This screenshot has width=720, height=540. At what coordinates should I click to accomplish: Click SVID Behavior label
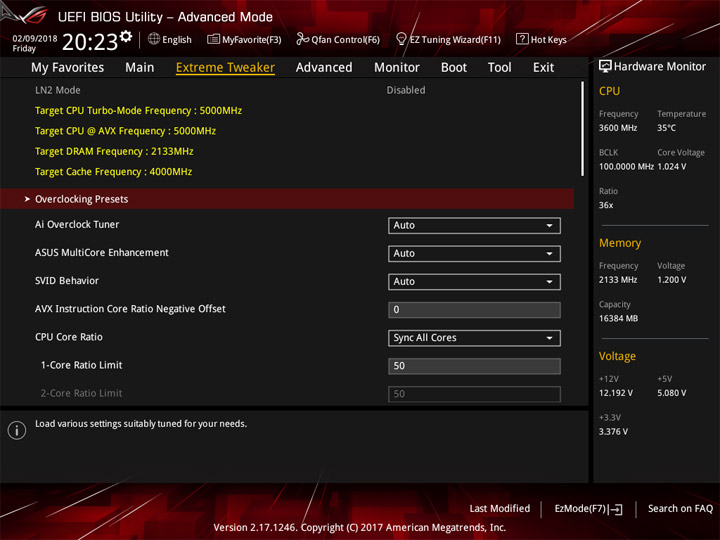[x=67, y=281]
